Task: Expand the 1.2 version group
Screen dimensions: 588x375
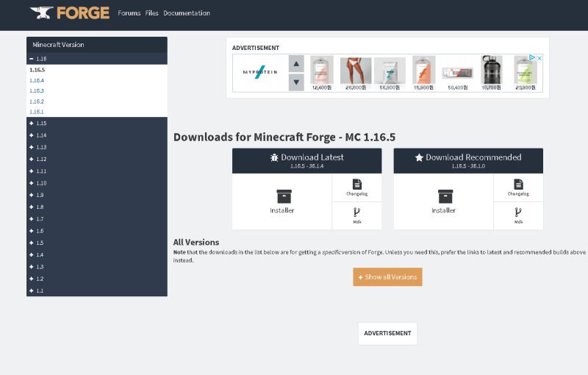Action: pyautogui.click(x=97, y=279)
